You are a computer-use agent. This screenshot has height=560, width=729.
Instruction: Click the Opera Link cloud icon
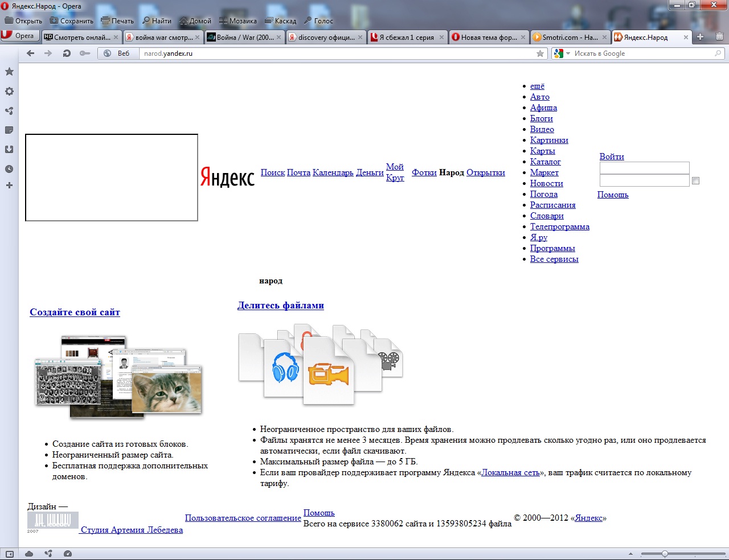pyautogui.click(x=29, y=554)
